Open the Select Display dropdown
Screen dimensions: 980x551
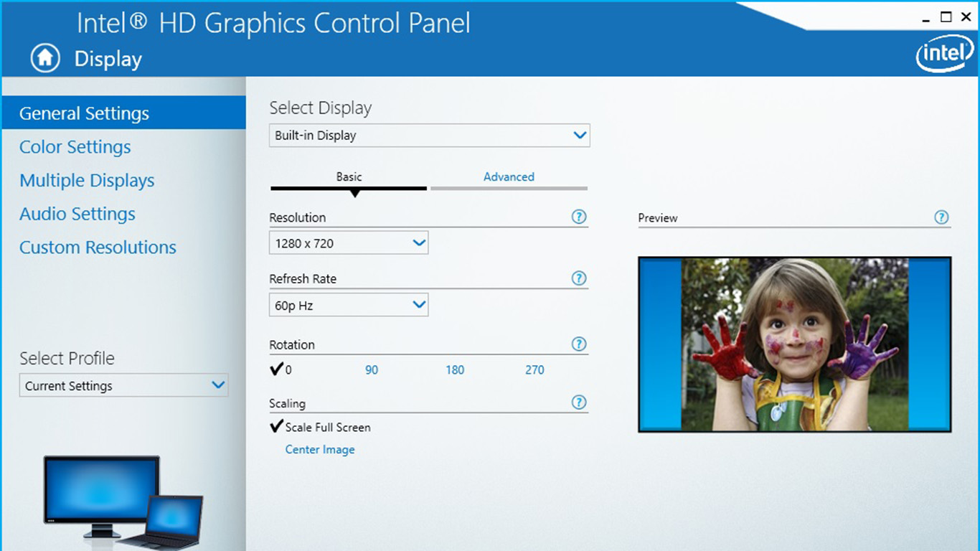[x=430, y=136]
